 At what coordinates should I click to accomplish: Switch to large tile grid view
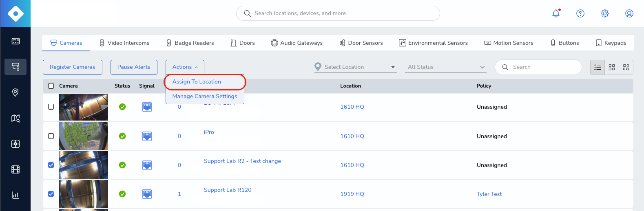(626, 67)
